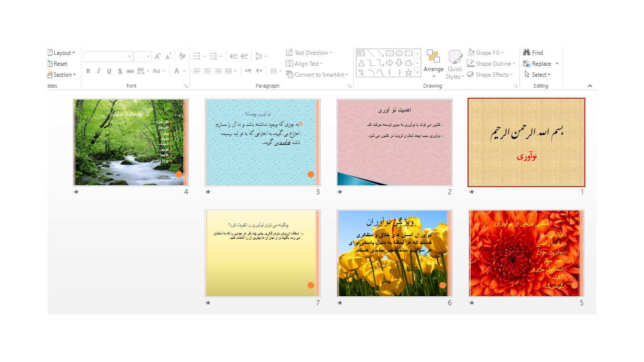Open the Shape Outline menu
The height and width of the screenshot is (362, 644).
pos(491,64)
